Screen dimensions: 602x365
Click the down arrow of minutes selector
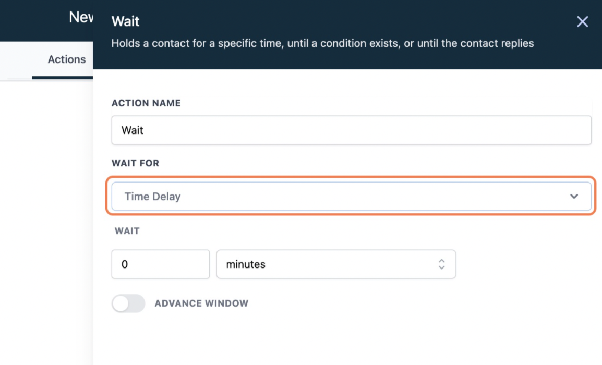(x=441, y=268)
